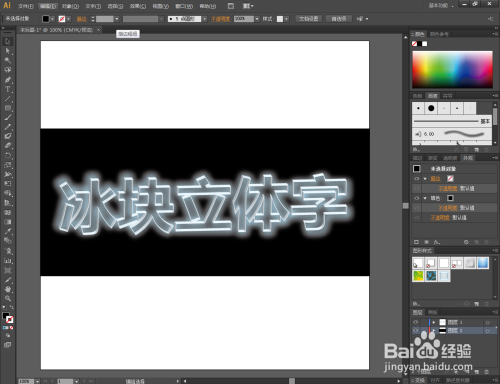Click the orange opacity link in control bar
This screenshot has width=500, height=384.
click(x=220, y=19)
